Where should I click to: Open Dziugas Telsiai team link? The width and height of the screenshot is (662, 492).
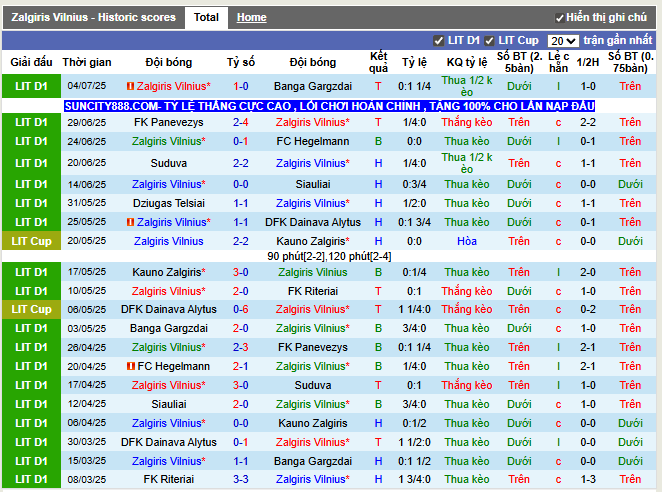pos(168,204)
